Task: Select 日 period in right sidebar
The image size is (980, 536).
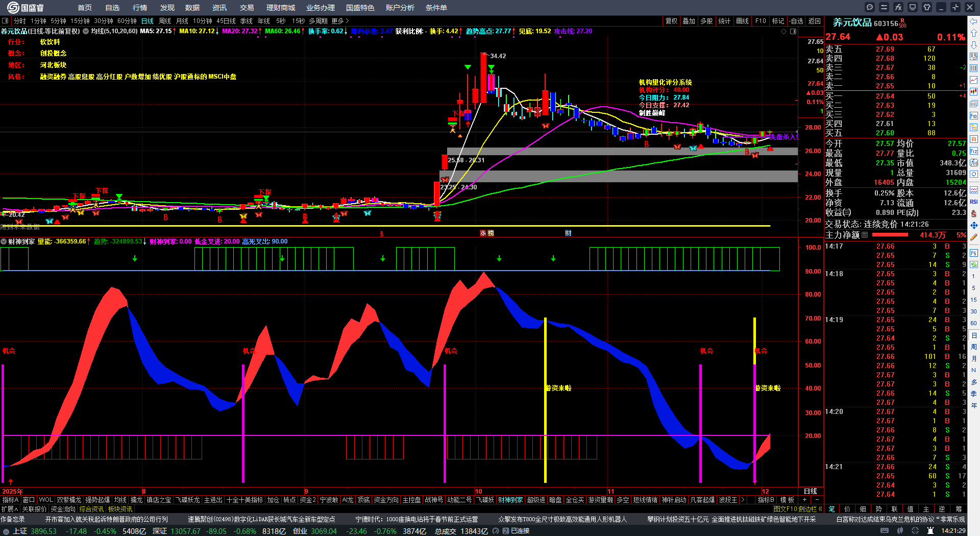Action: [x=974, y=335]
